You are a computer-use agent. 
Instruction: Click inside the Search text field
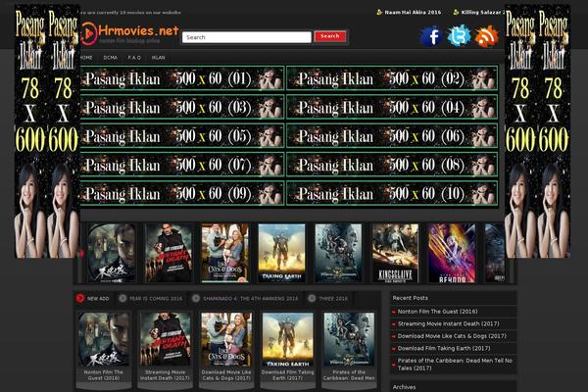coord(246,37)
